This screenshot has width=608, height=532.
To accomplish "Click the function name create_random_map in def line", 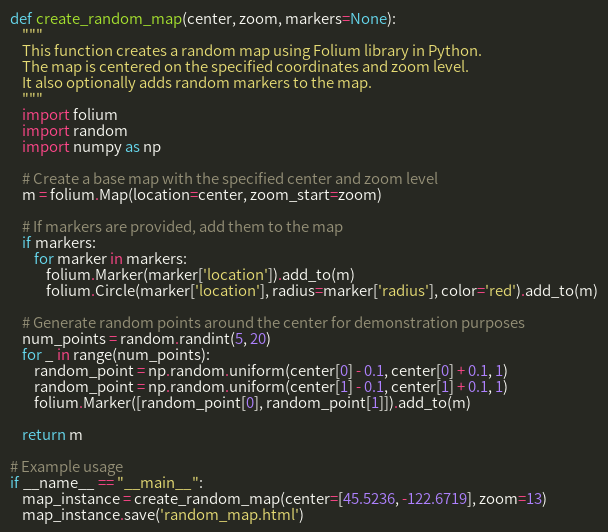I will (109, 19).
